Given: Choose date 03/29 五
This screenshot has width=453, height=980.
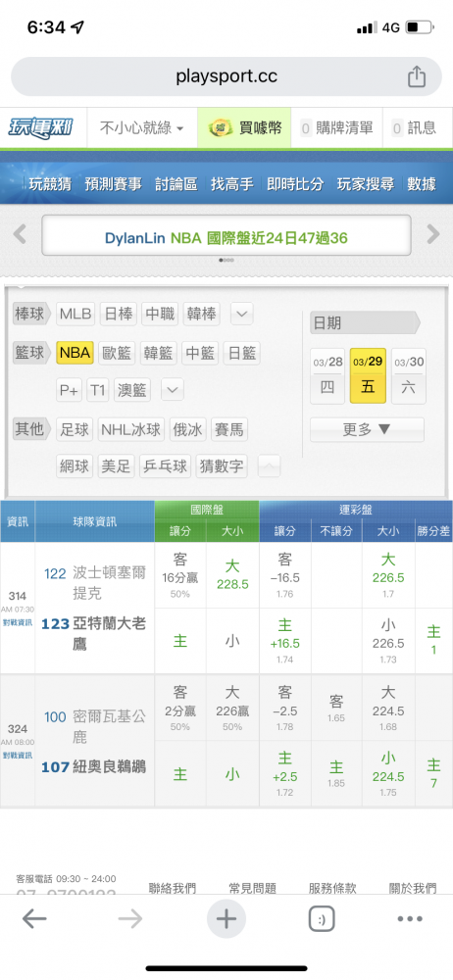Looking at the screenshot, I should [368, 376].
